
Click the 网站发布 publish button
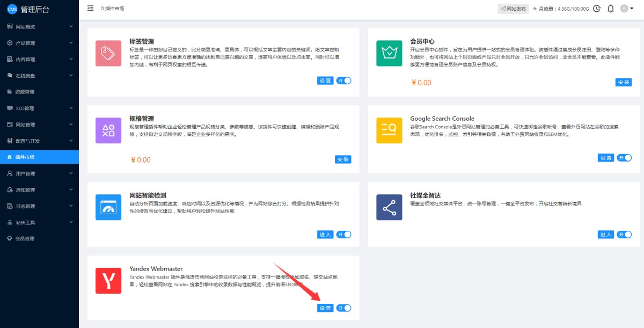(x=513, y=9)
